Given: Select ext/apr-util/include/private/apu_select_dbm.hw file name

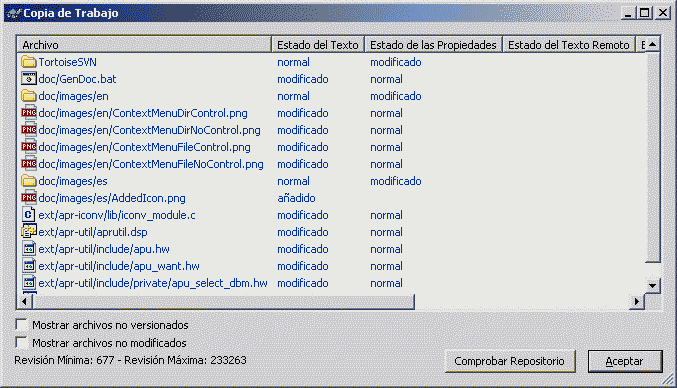Looking at the screenshot, I should coord(153,283).
